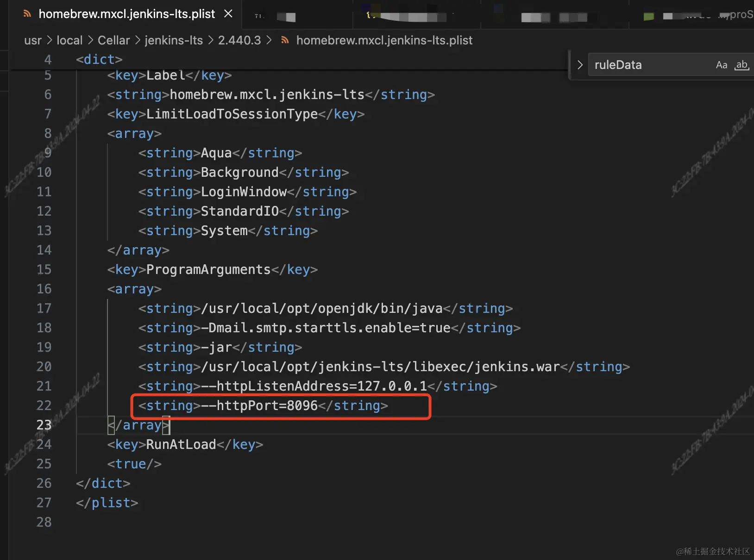Open the Cellar breadcrumb segment
754x560 pixels.
(x=114, y=40)
